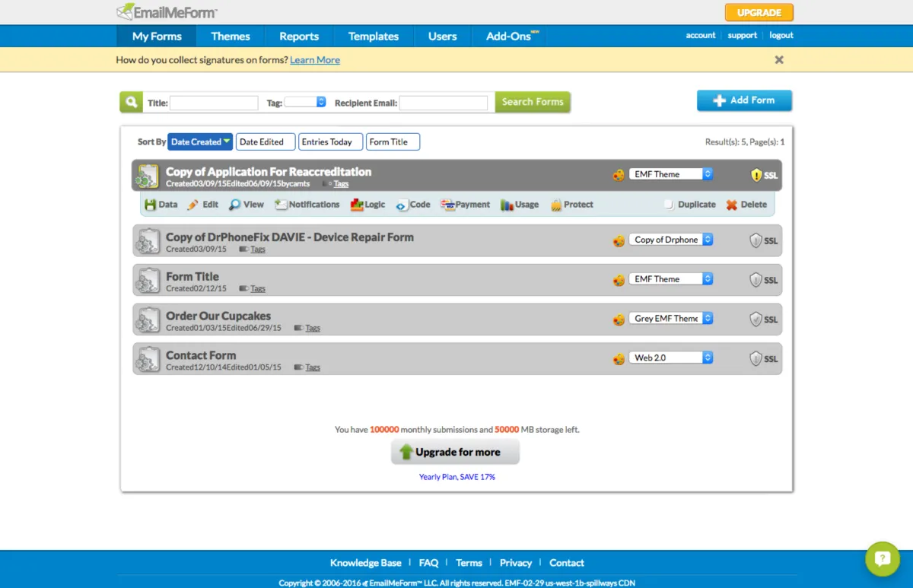Sort by Entries Today

tap(330, 141)
